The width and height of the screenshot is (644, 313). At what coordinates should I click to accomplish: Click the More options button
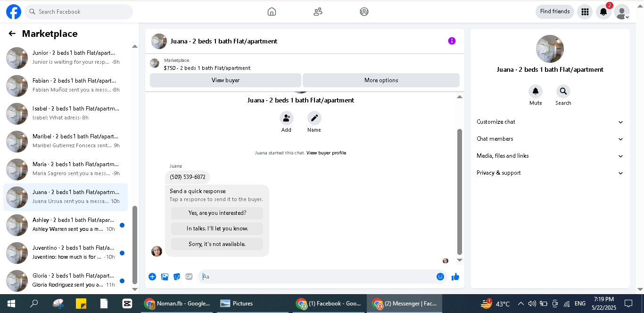381,80
